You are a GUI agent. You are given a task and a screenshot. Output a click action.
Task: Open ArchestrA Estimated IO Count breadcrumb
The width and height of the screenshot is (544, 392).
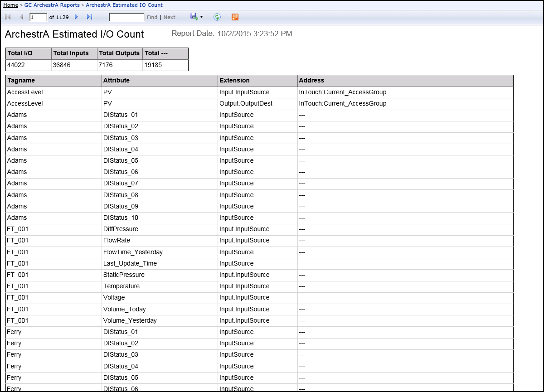[124, 5]
